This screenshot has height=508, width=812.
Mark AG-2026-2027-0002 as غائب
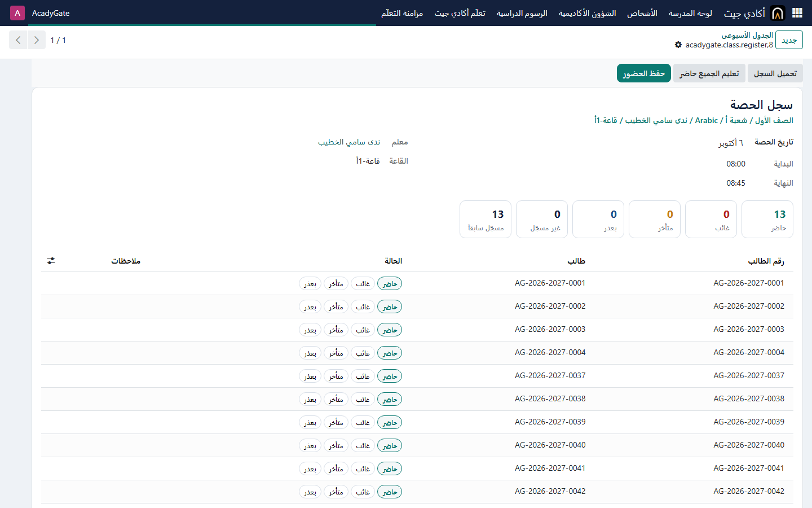coord(363,307)
